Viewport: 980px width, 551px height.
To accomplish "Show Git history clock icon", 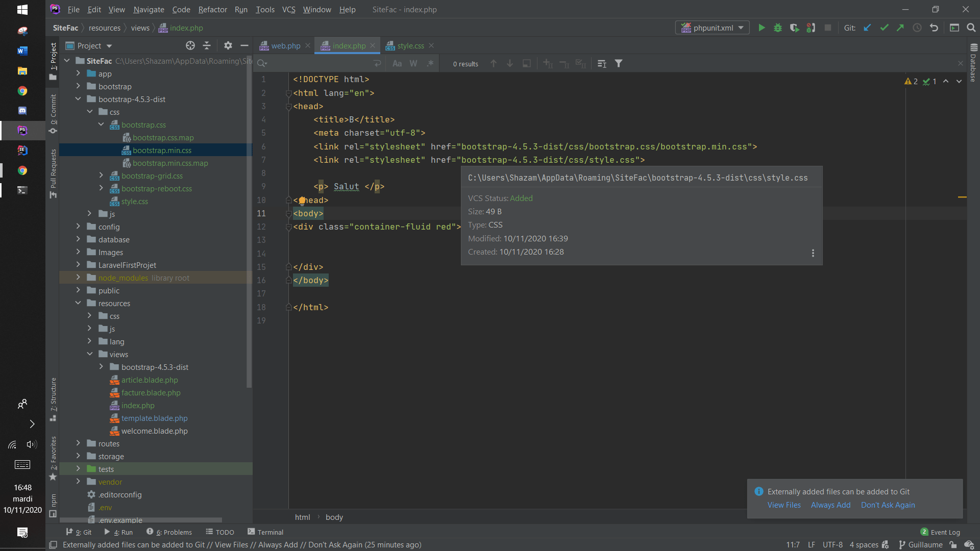I will point(917,28).
